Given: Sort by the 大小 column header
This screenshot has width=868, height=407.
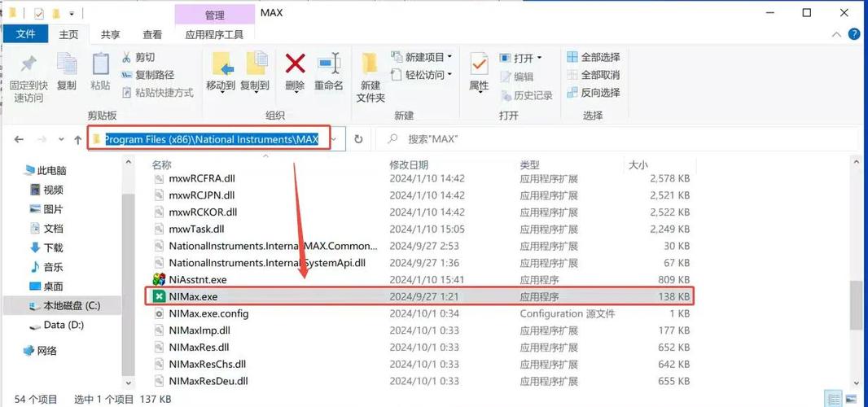Looking at the screenshot, I should pos(638,164).
